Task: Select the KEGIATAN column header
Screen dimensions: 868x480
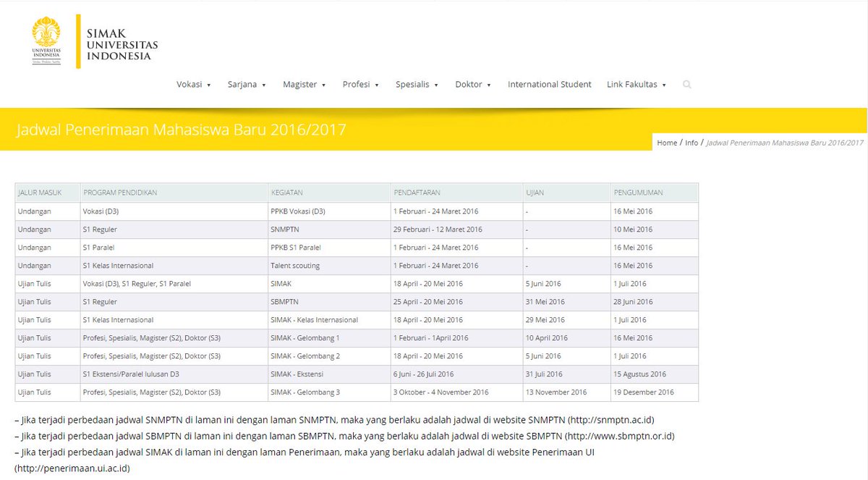Action: 329,193
